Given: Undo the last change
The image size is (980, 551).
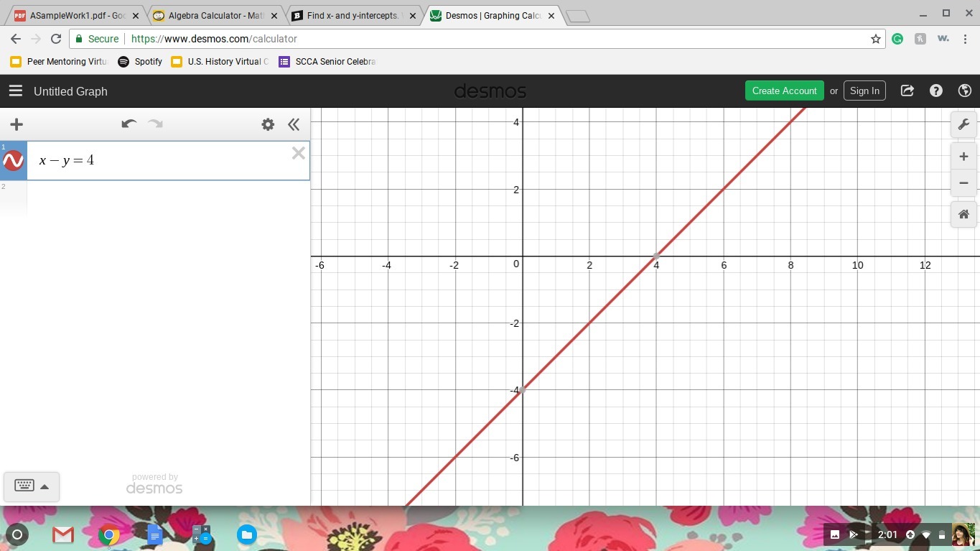Looking at the screenshot, I should 129,124.
